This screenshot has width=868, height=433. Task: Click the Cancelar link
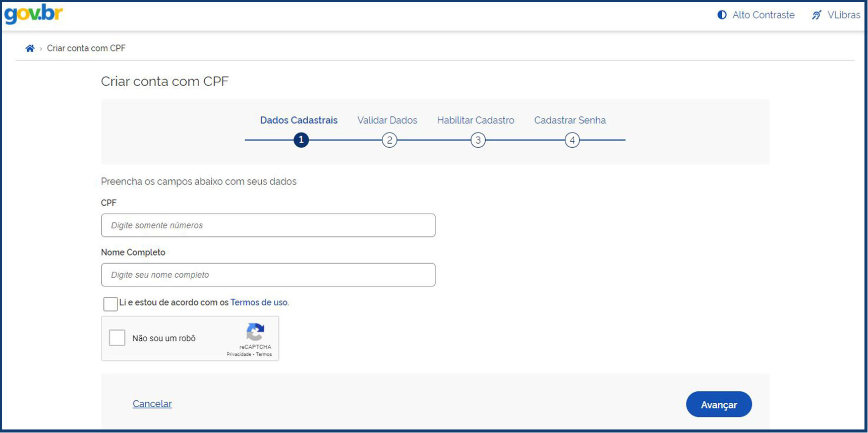click(152, 404)
